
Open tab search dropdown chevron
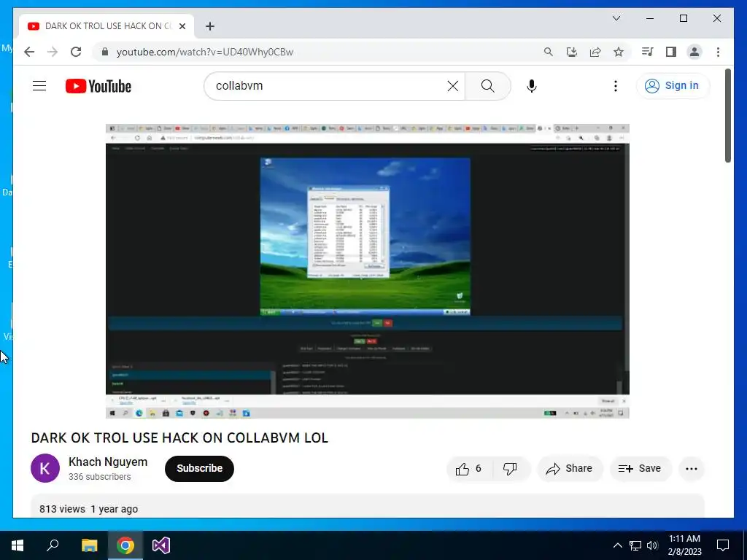click(x=616, y=18)
